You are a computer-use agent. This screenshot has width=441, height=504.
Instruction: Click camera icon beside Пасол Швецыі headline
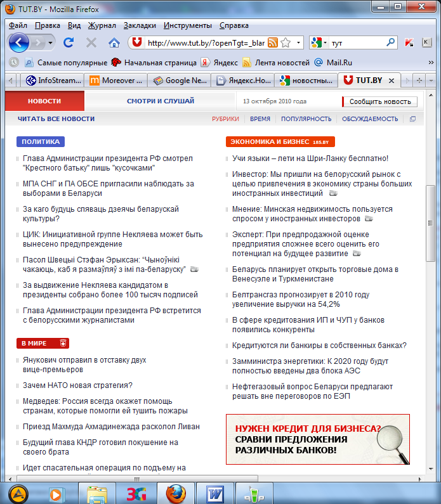click(x=194, y=269)
